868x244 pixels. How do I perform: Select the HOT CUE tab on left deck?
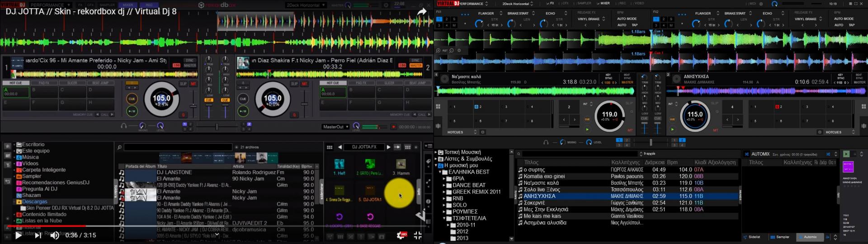point(16,83)
